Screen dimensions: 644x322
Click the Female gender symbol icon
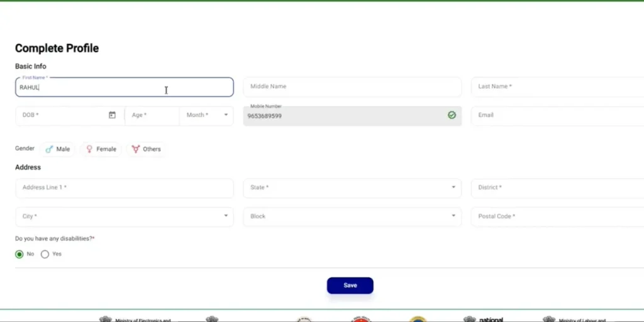coord(89,149)
